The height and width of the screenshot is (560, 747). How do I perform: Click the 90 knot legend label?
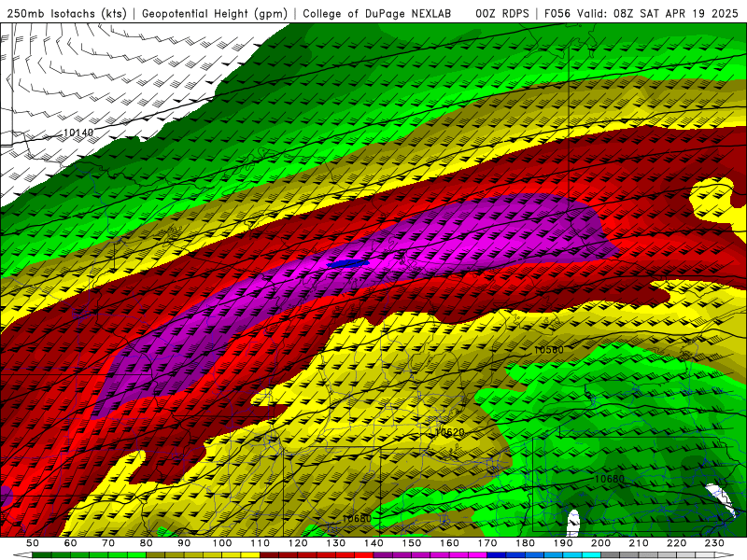(184, 543)
